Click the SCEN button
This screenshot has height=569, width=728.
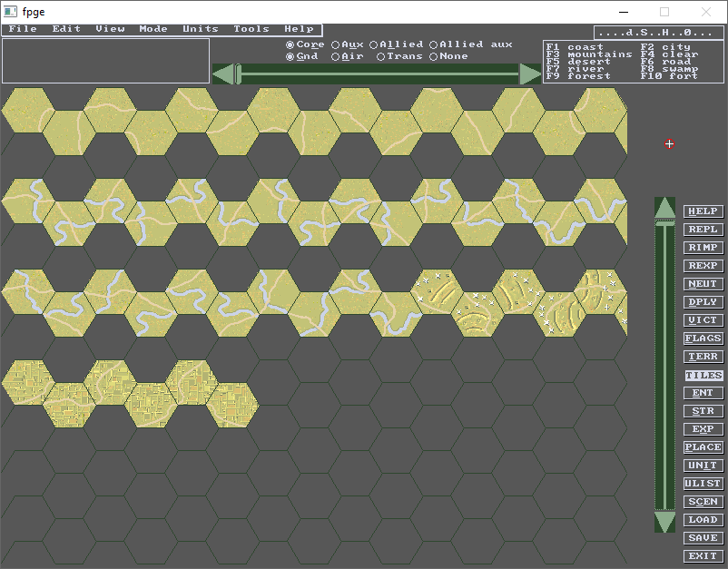tap(703, 502)
